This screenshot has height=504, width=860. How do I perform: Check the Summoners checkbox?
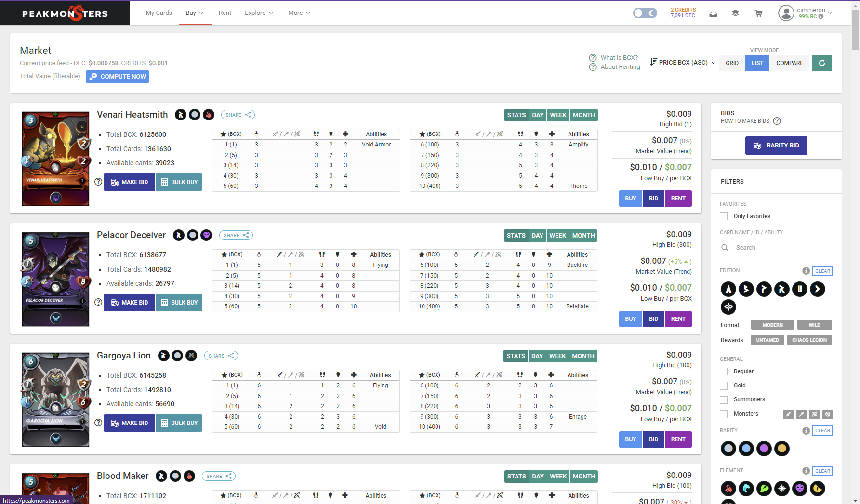pyautogui.click(x=724, y=399)
